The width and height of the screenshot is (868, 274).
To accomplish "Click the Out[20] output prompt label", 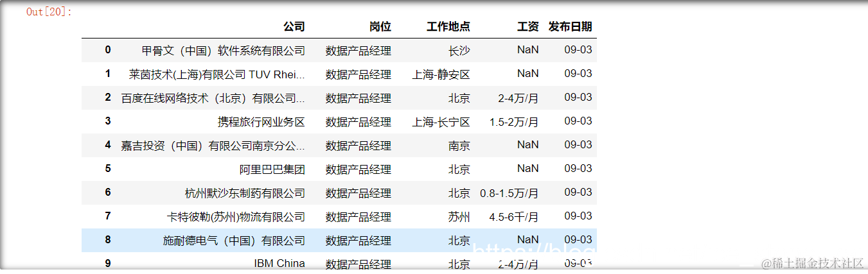I will pos(49,12).
